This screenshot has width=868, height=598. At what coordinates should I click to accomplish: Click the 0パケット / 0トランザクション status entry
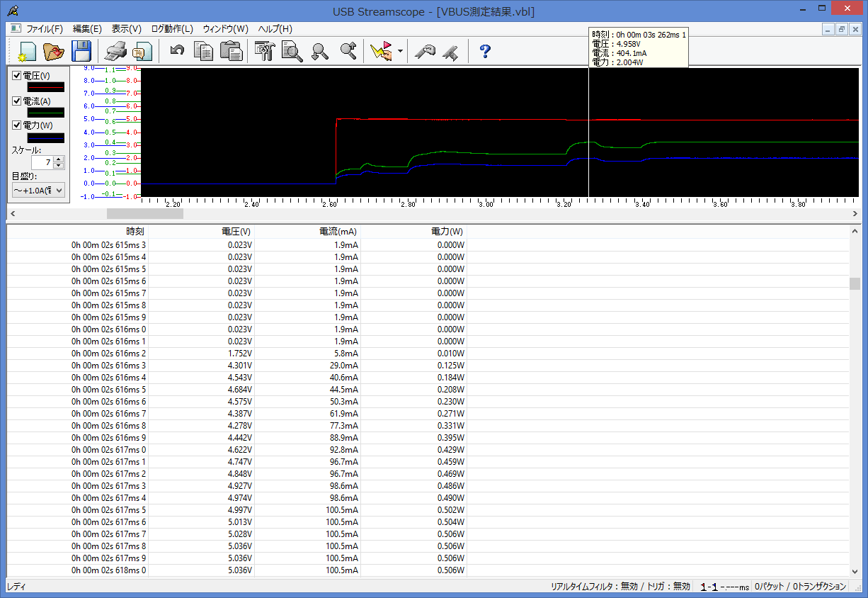[800, 587]
